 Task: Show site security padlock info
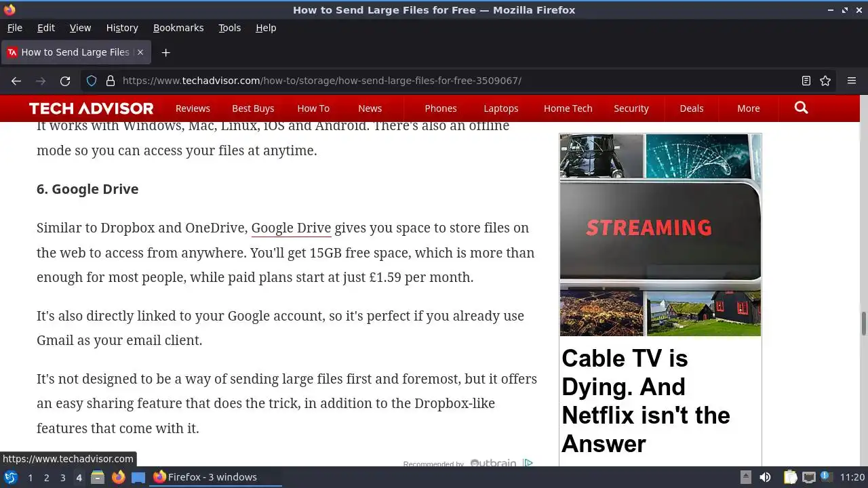point(110,81)
